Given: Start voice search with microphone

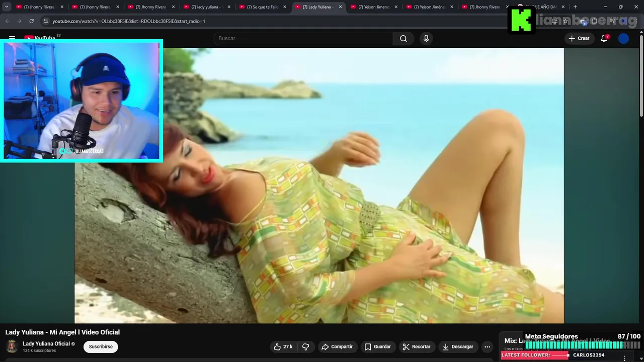Looking at the screenshot, I should click(426, 38).
